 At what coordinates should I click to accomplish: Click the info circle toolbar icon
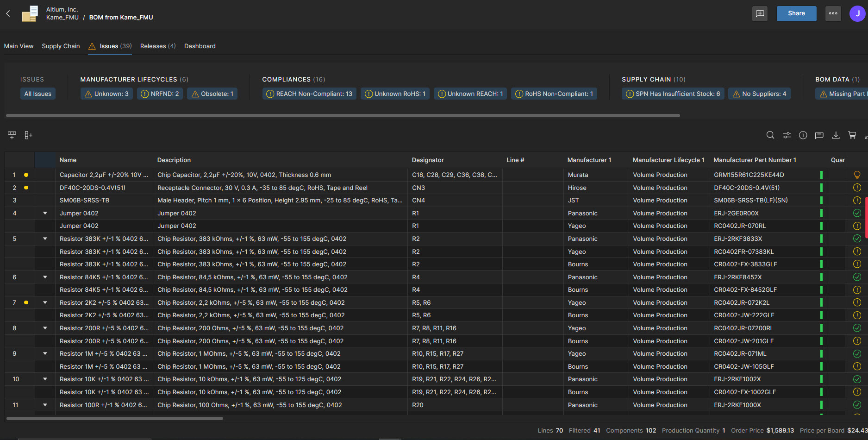[803, 135]
